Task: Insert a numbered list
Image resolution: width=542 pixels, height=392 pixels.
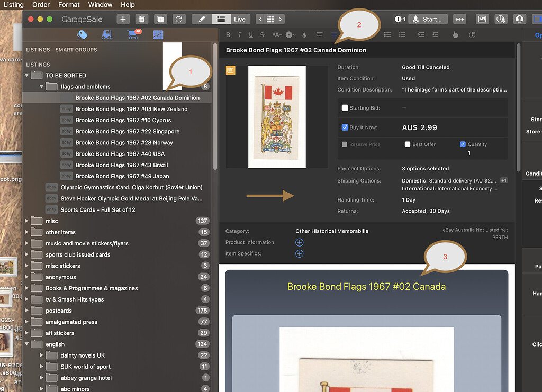Action: coord(402,34)
